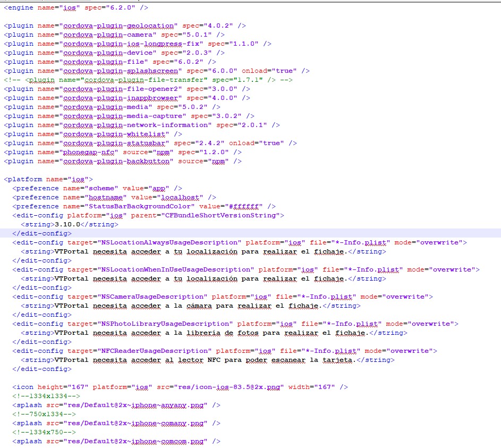This screenshot has height=448, width=501.
Task: Click the cordova-plugin-device plugin line
Action: click(x=114, y=53)
